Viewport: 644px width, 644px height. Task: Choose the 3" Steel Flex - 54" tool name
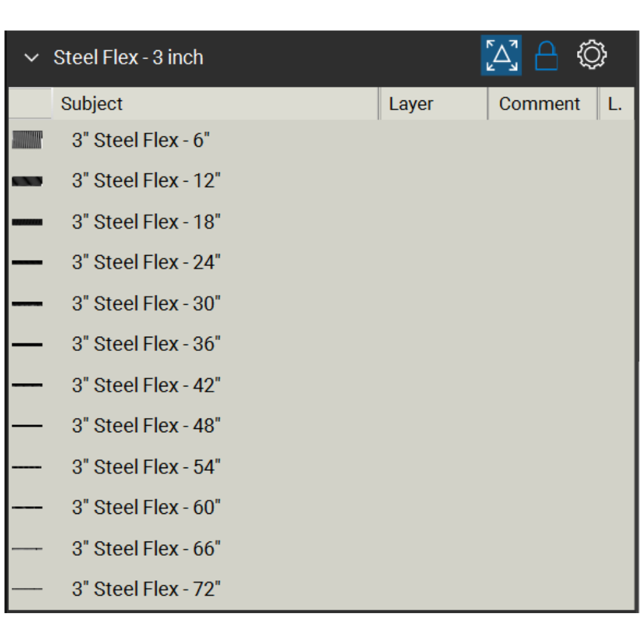coord(146,467)
